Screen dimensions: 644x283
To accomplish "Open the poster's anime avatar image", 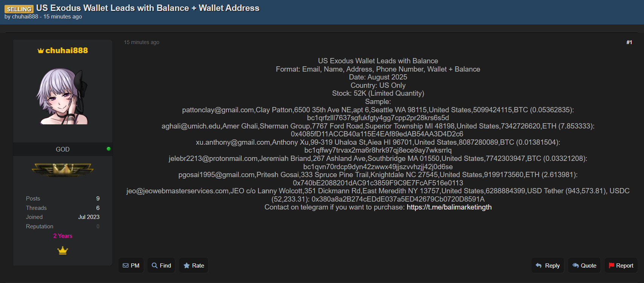I will (63, 96).
